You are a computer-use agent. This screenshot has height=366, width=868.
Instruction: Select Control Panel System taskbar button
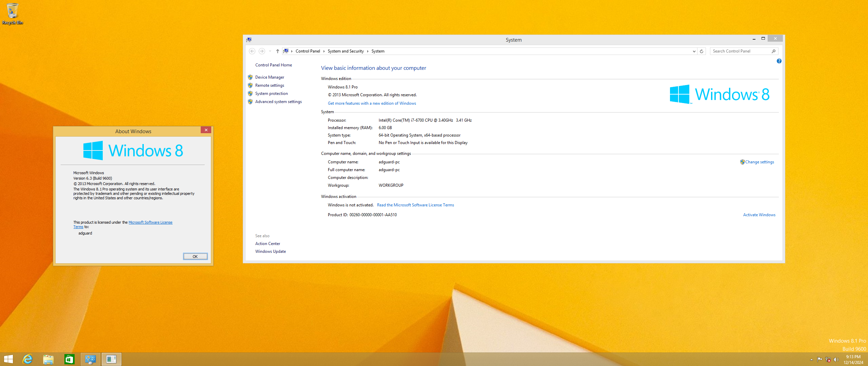coord(91,359)
